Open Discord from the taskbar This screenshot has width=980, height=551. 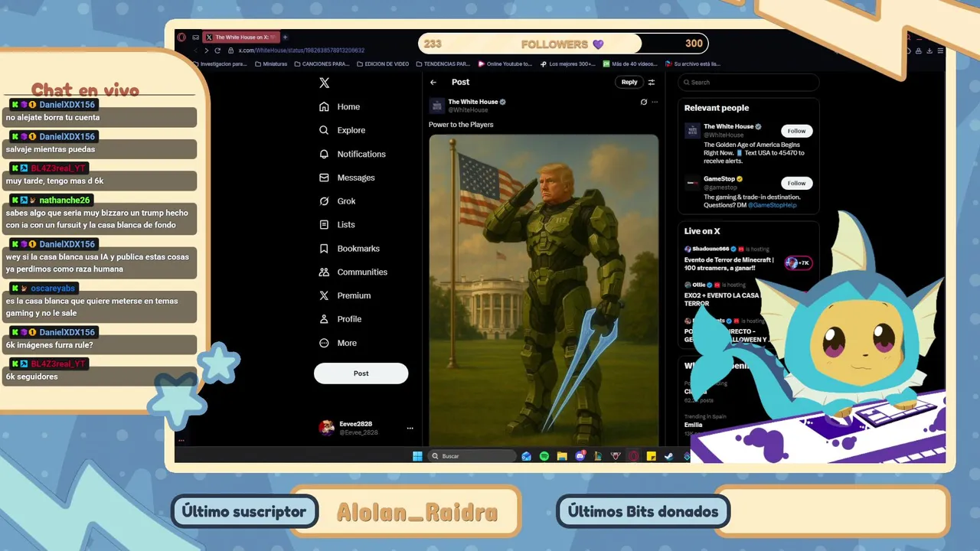point(580,456)
